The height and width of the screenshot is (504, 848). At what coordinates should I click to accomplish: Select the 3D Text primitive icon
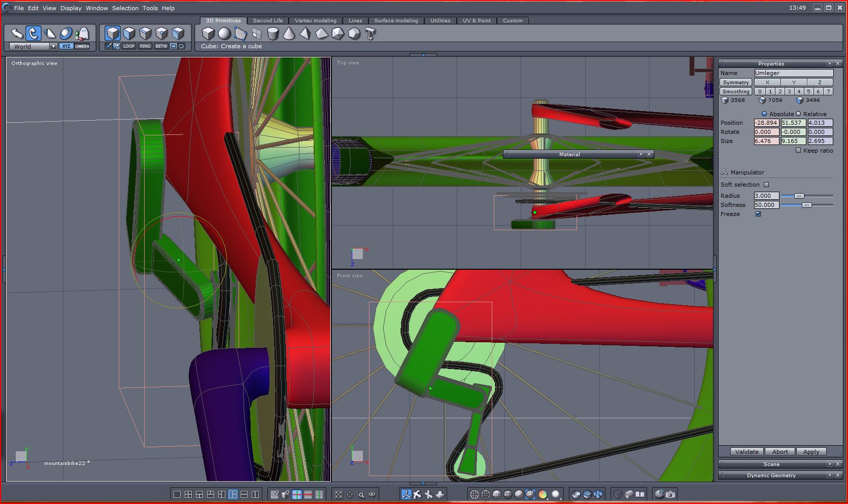(370, 33)
